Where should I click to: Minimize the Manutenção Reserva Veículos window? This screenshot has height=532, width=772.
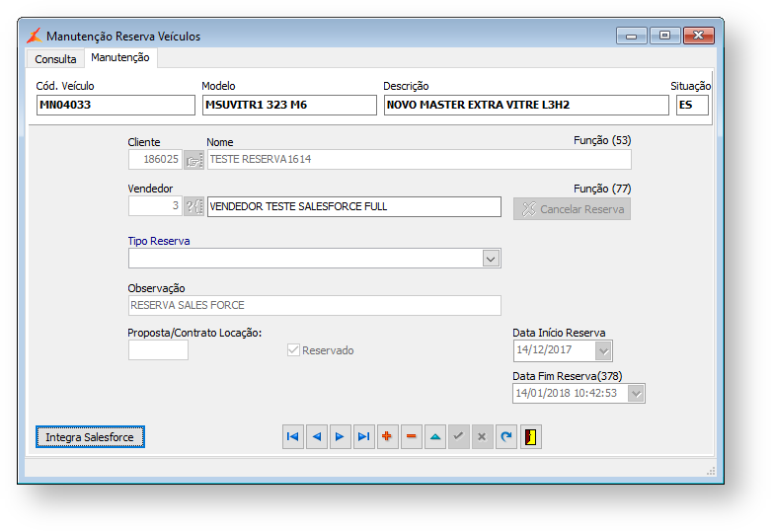(631, 36)
